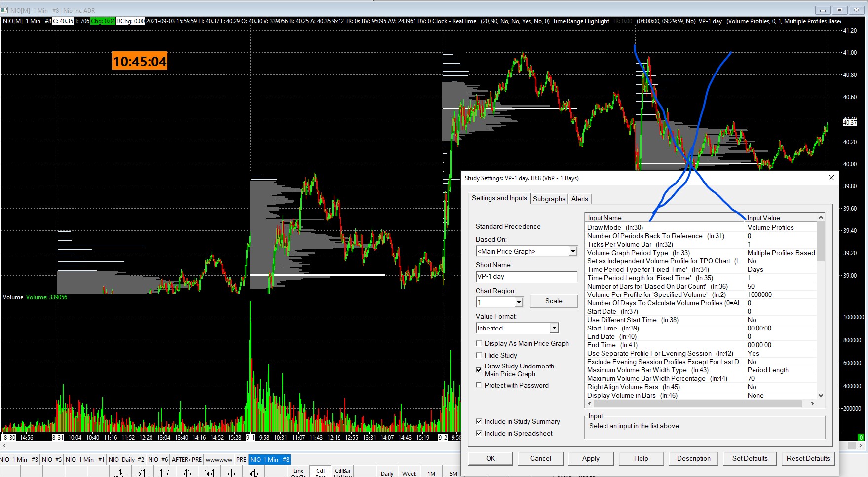Screen dimensions: 868x477
Task: Click the chart window icon in the title bar
Action: coord(4,10)
